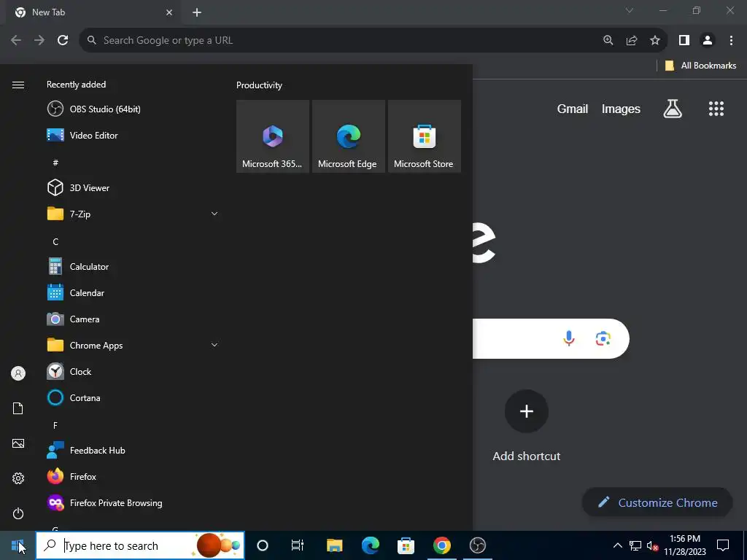This screenshot has height=560, width=747.
Task: Click the Windows Start button
Action: click(x=18, y=545)
